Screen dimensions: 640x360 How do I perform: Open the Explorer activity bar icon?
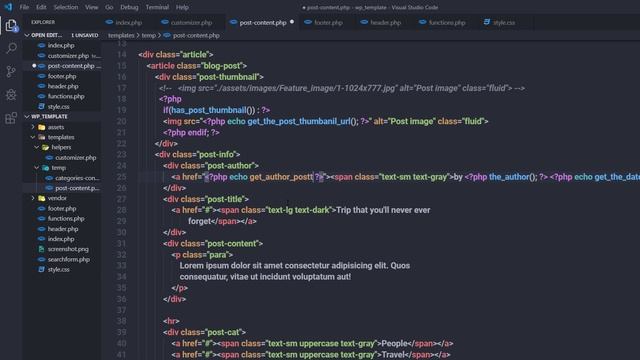point(11,26)
